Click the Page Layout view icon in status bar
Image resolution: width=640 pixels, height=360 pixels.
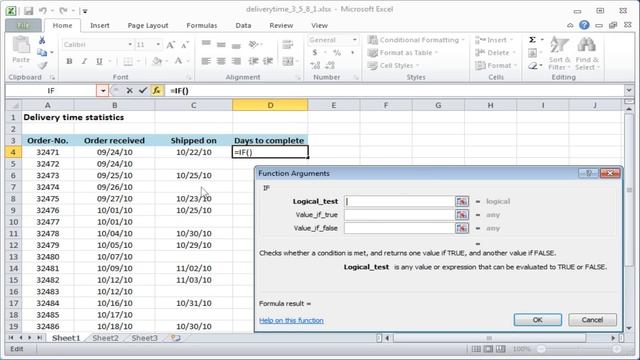click(x=488, y=349)
